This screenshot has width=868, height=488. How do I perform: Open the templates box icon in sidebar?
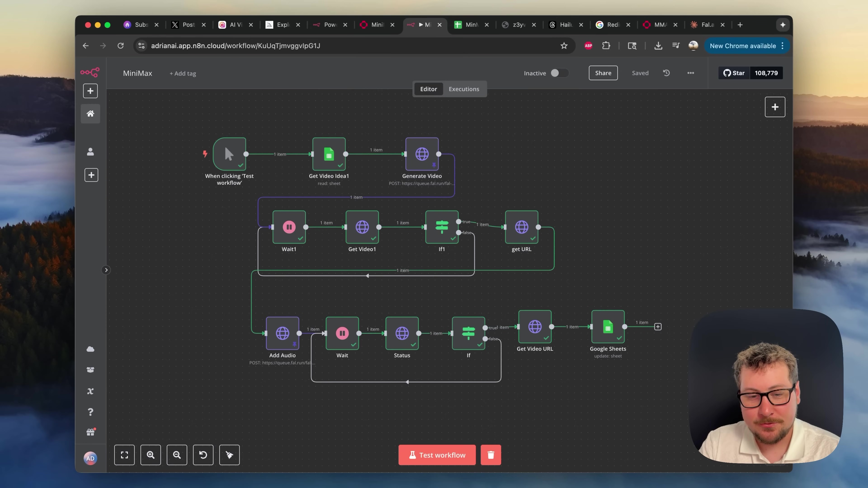pyautogui.click(x=90, y=370)
